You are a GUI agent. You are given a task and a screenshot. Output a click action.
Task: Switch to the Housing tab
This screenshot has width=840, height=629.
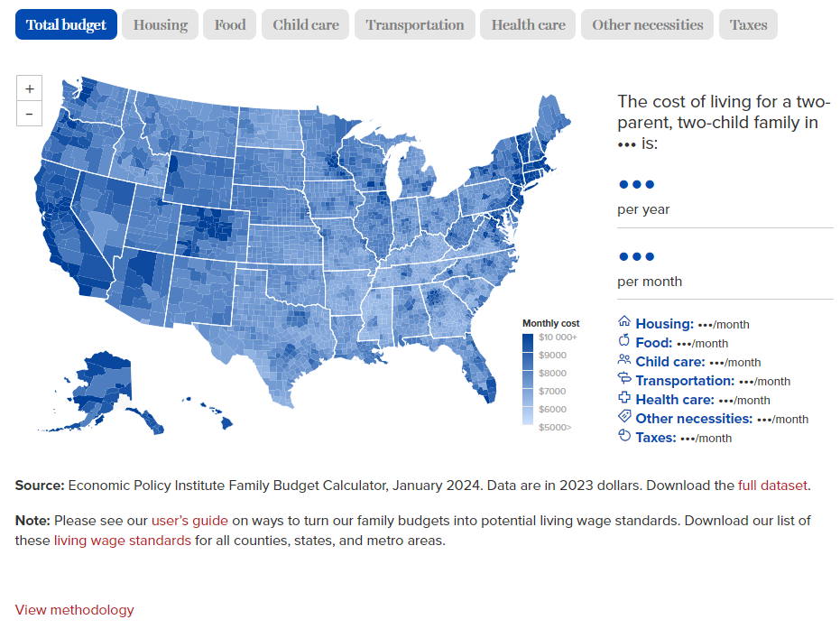pos(161,24)
